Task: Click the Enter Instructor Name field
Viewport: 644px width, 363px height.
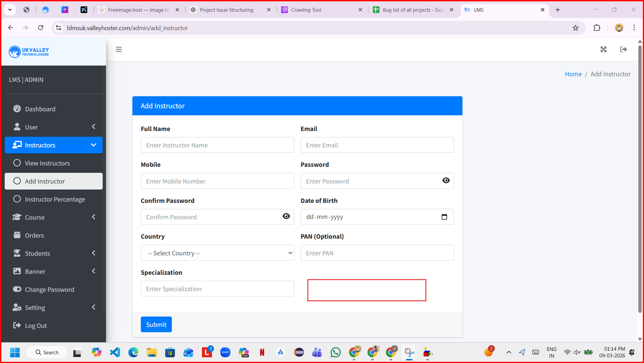Action: [x=217, y=145]
